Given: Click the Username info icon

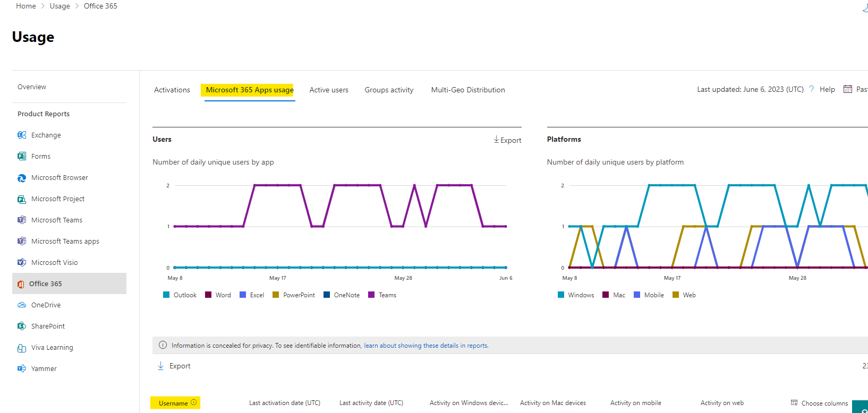Looking at the screenshot, I should 194,402.
